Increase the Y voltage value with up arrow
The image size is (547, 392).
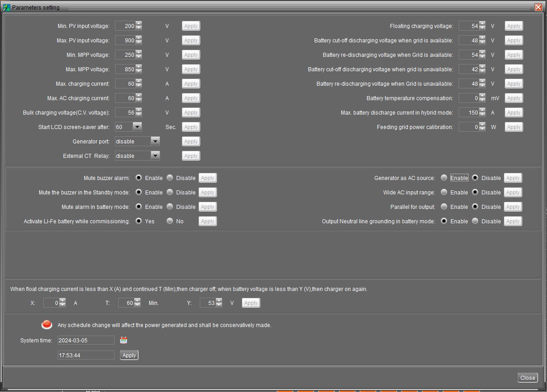[x=219, y=301]
